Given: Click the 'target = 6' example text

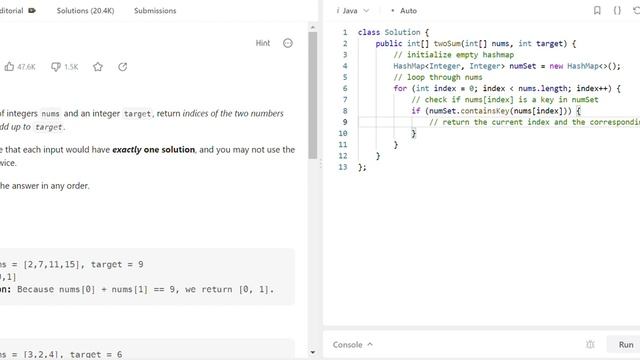Looking at the screenshot, I should (96, 354).
